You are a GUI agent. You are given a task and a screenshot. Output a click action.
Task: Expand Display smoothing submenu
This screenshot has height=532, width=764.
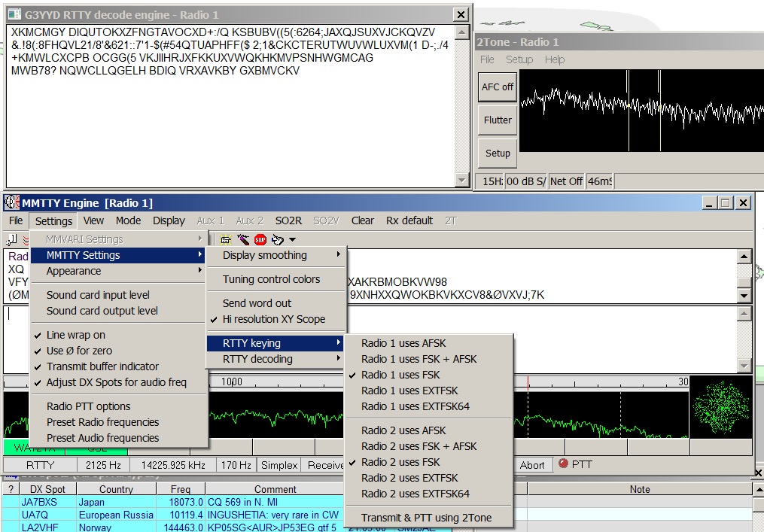(277, 255)
